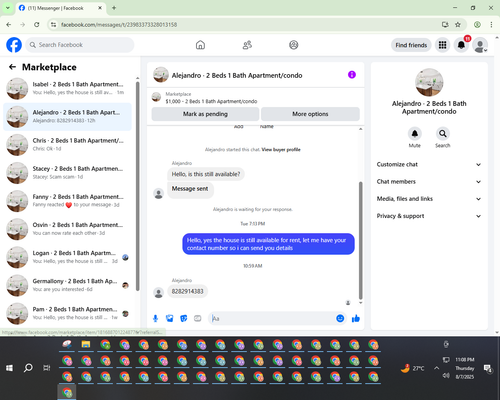This screenshot has height=400, width=500.
Task: Open Germallony's apartment conversation
Action: pos(67,285)
